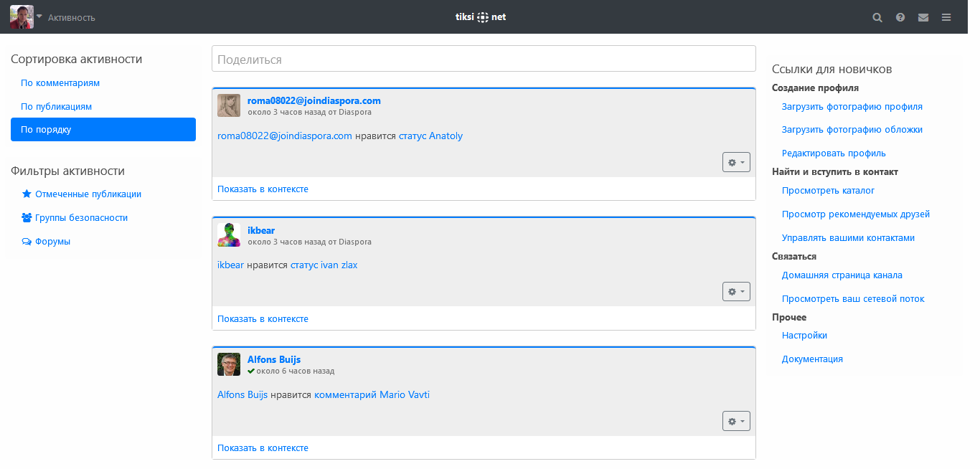
Task: Open gear dropdown on roma08022 post
Action: pyautogui.click(x=736, y=162)
